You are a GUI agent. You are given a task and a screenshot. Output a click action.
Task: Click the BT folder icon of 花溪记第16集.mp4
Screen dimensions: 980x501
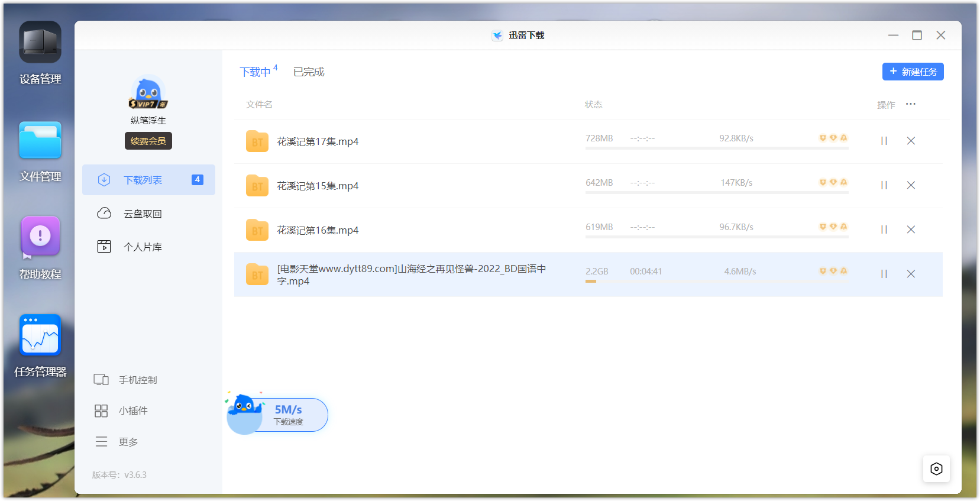(x=257, y=230)
